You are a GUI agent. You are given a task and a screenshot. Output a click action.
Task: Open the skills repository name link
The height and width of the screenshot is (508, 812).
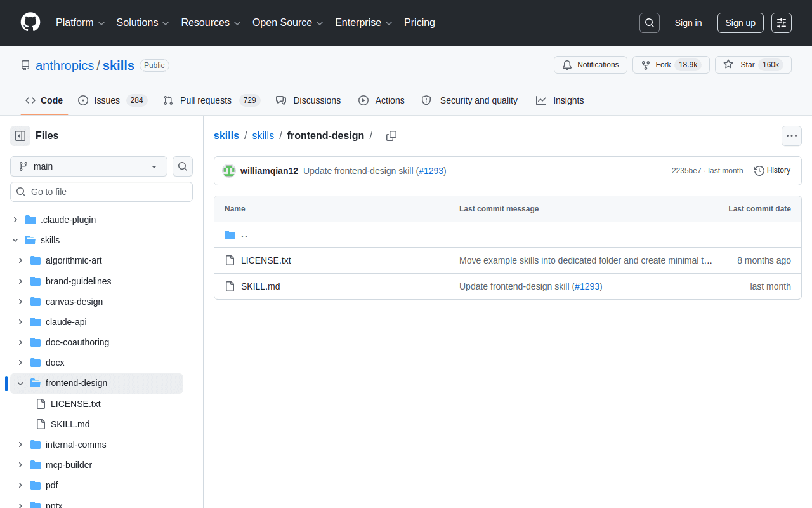coord(119,65)
